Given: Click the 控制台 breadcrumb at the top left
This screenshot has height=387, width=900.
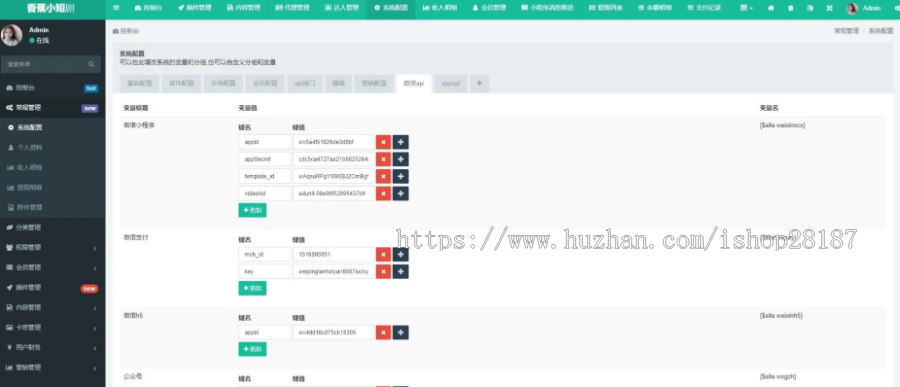Looking at the screenshot, I should pos(126,31).
